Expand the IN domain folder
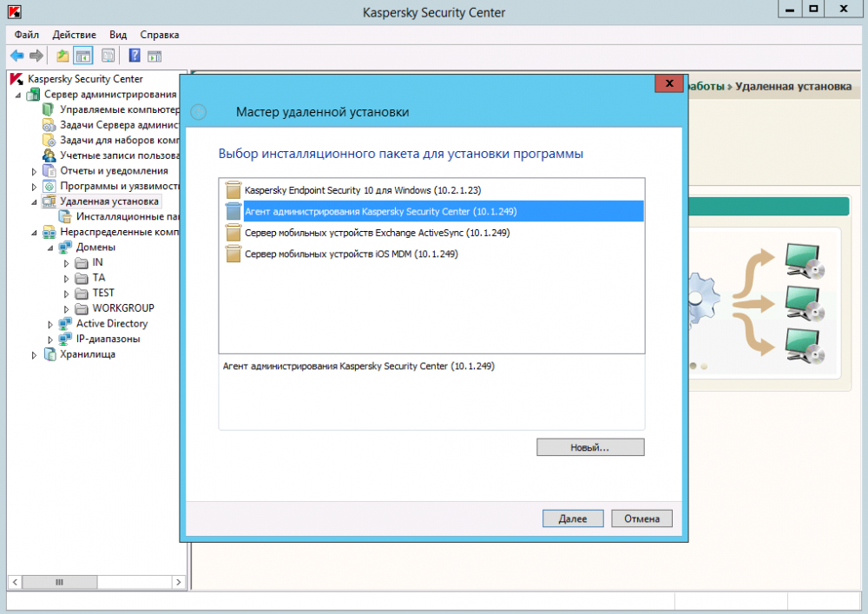 (66, 263)
